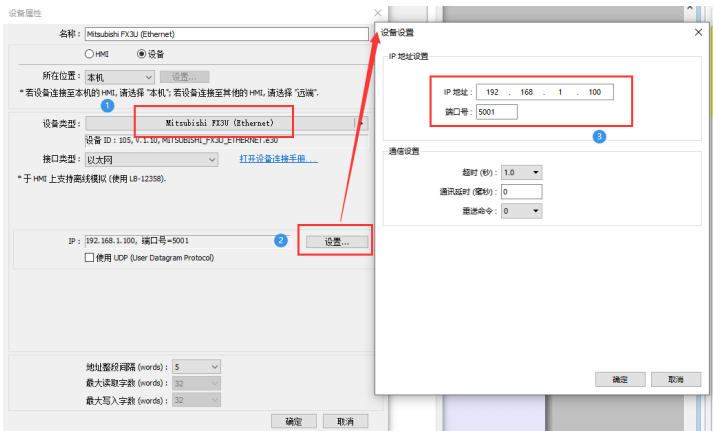Open the 所在位置 dropdown showing 本机

(120, 77)
